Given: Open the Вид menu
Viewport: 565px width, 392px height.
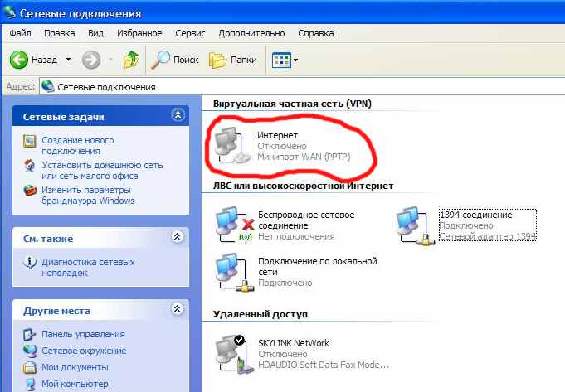Looking at the screenshot, I should tap(96, 33).
